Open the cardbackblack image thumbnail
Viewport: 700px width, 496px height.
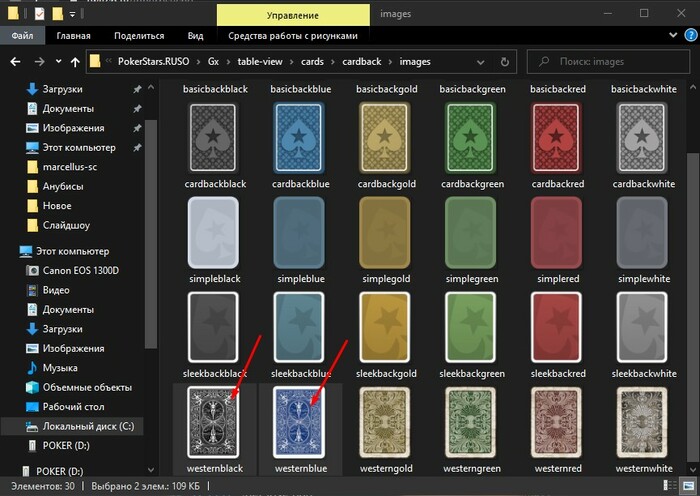click(x=213, y=138)
